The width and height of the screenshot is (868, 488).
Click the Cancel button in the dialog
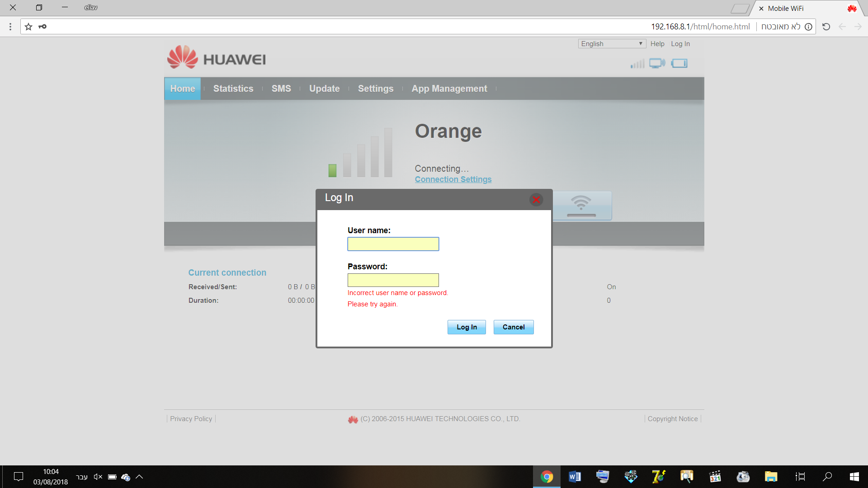pos(514,327)
